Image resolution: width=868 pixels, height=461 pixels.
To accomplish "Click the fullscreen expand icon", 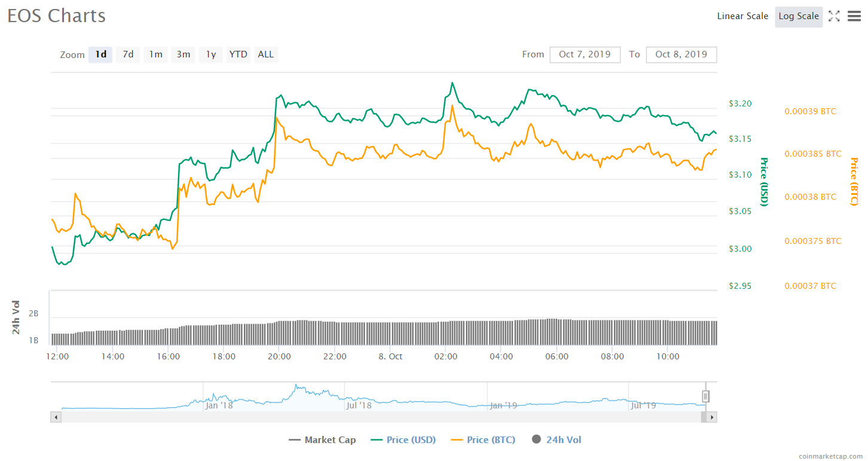I will [834, 16].
